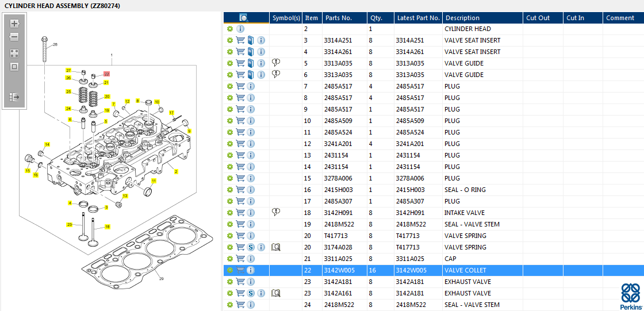Click the Perkins logo

click(x=630, y=296)
